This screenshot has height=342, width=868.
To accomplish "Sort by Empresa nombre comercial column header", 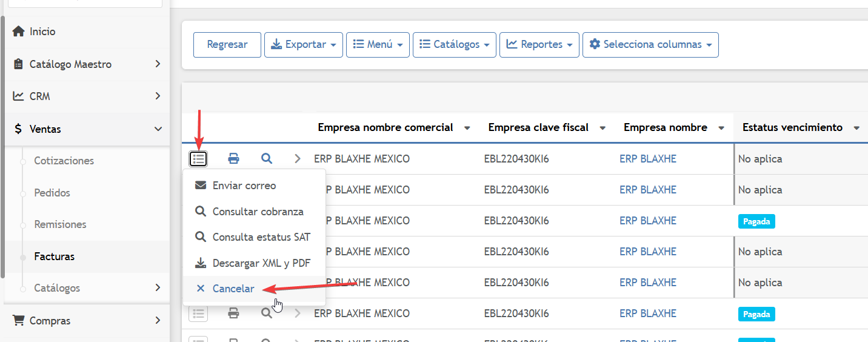I will [x=386, y=127].
